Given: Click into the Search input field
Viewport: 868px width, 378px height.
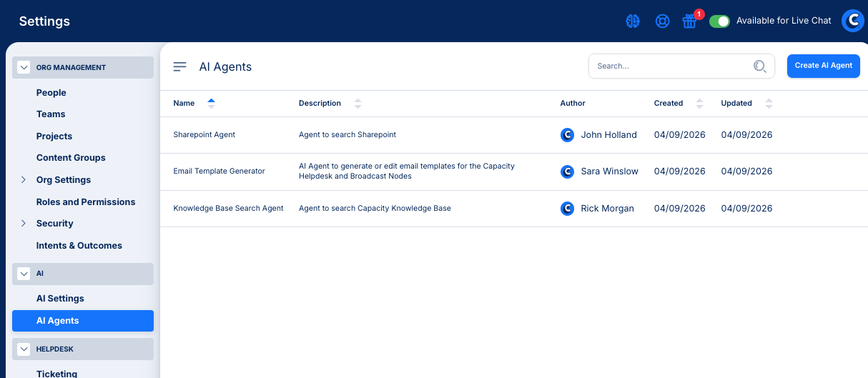Looking at the screenshot, I should (x=669, y=66).
